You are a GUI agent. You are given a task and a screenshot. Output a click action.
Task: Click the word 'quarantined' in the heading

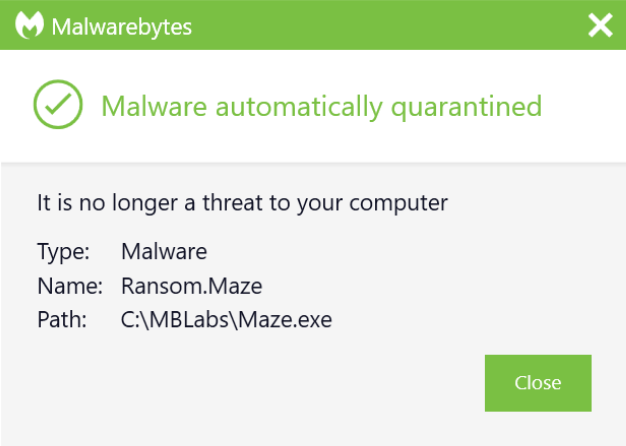coord(466,107)
